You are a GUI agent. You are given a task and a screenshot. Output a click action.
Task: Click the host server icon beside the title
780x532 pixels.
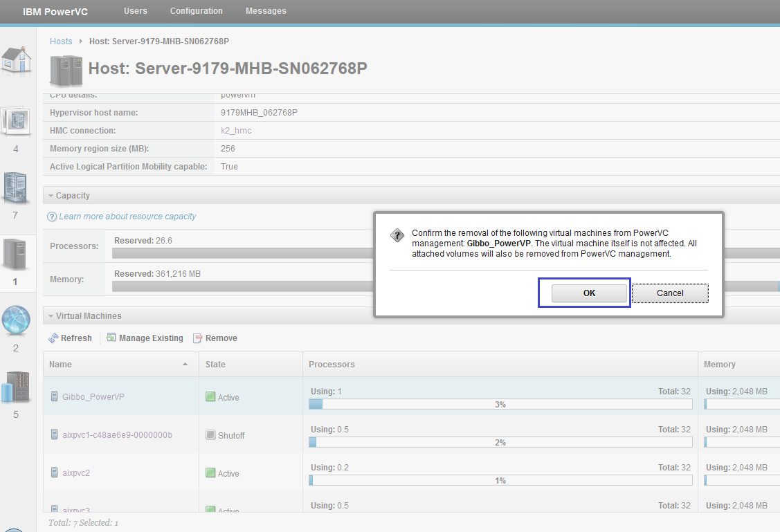(66, 71)
